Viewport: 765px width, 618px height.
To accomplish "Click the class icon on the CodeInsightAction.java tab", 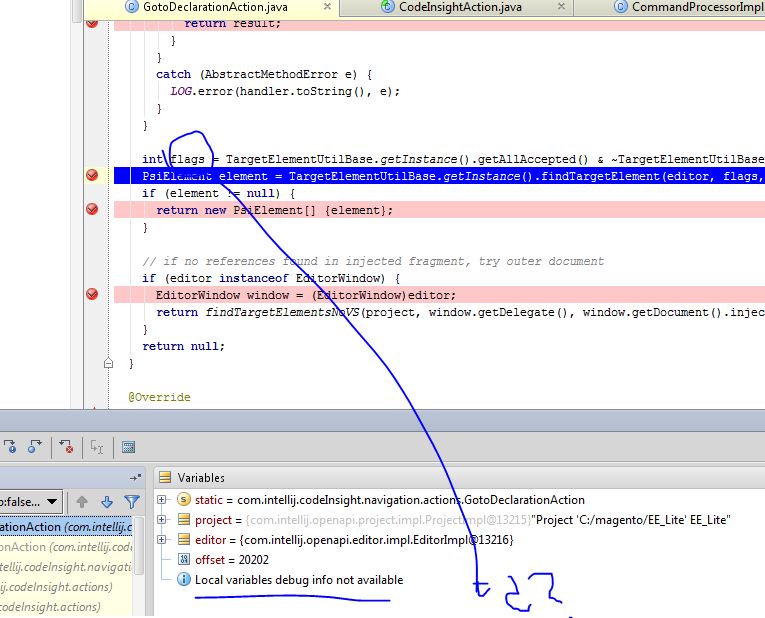I will tap(387, 7).
